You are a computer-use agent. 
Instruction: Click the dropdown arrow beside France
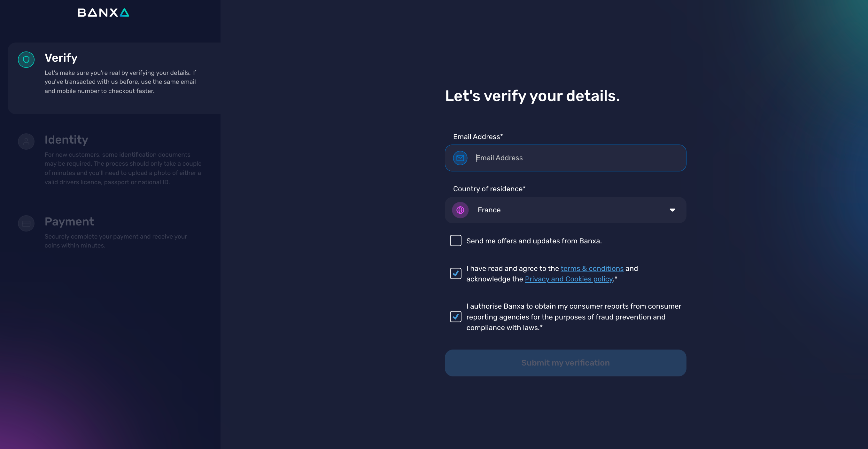(672, 210)
